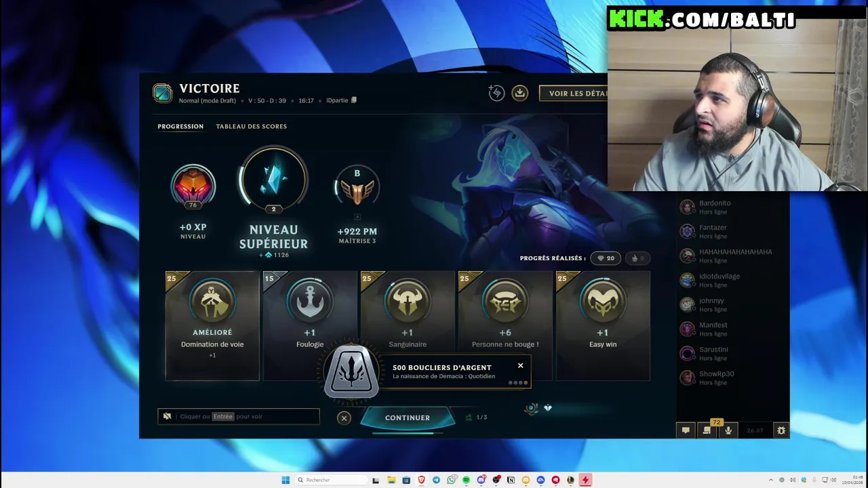Open friend Bardonito in friends list
This screenshot has height=488, width=868.
pos(733,207)
